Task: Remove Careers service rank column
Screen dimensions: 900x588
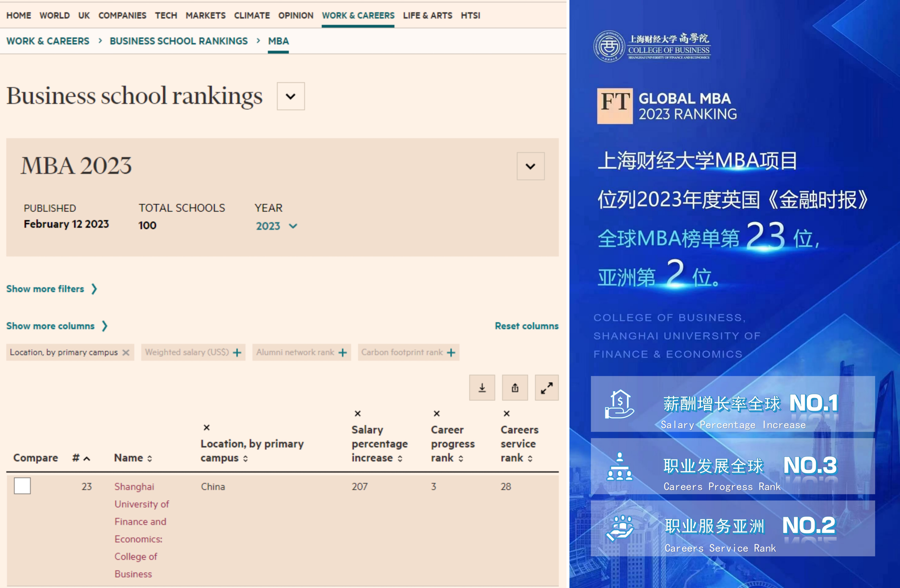Action: [x=506, y=413]
